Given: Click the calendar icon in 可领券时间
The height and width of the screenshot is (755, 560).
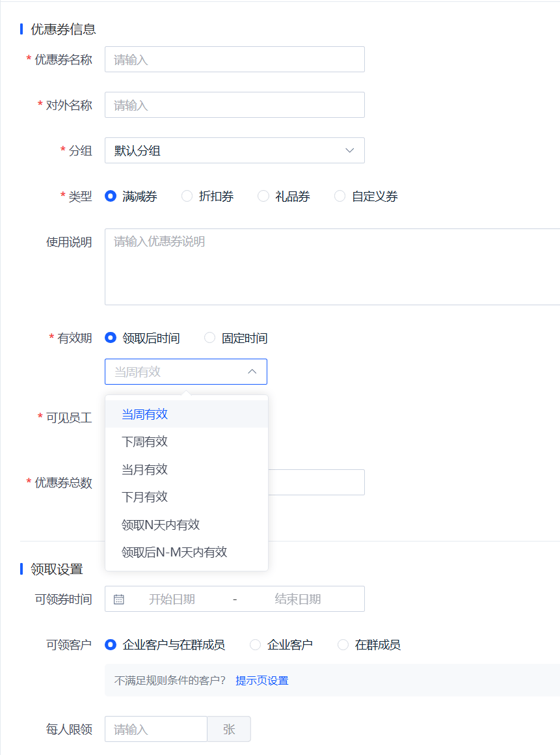Looking at the screenshot, I should 119,599.
